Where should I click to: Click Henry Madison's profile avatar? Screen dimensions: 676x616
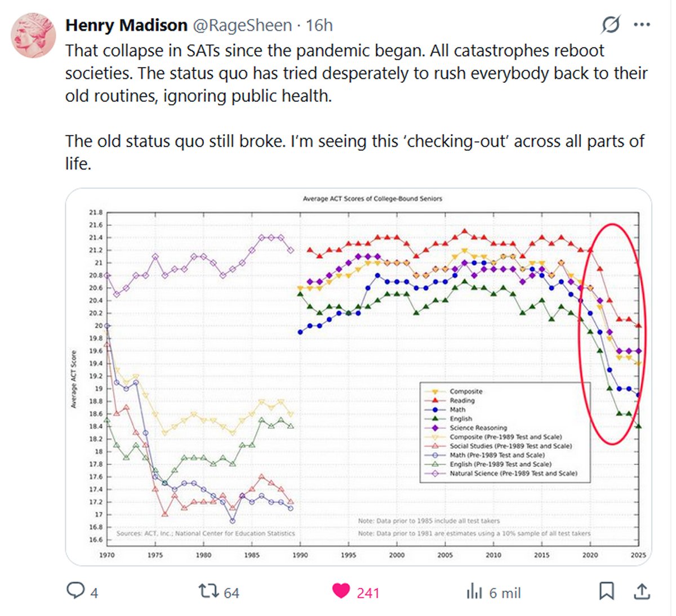point(33,35)
